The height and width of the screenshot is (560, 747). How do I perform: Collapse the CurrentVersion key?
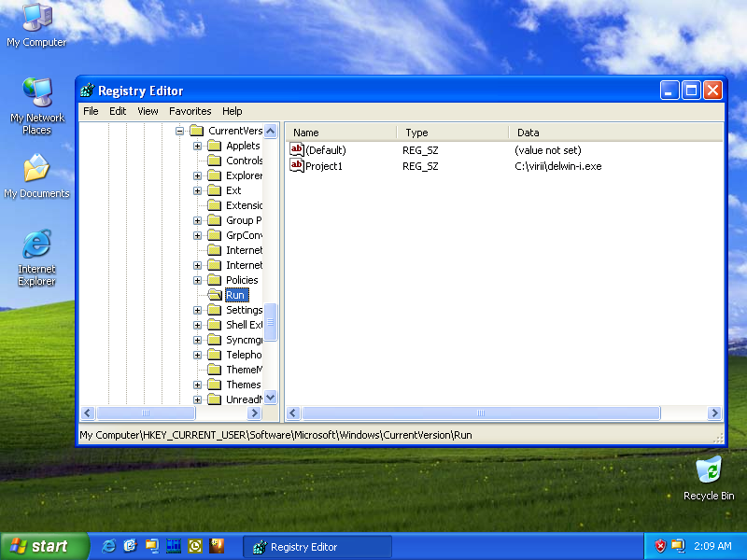(179, 131)
